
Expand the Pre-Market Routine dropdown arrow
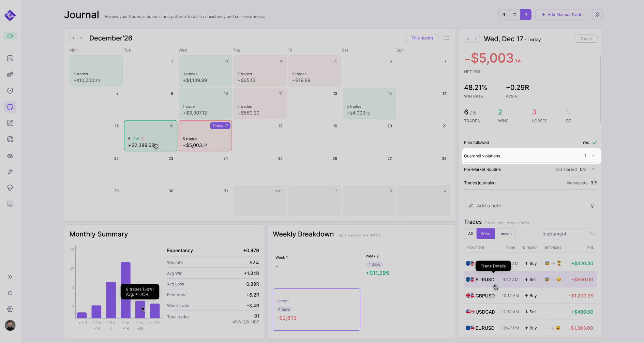(x=593, y=169)
